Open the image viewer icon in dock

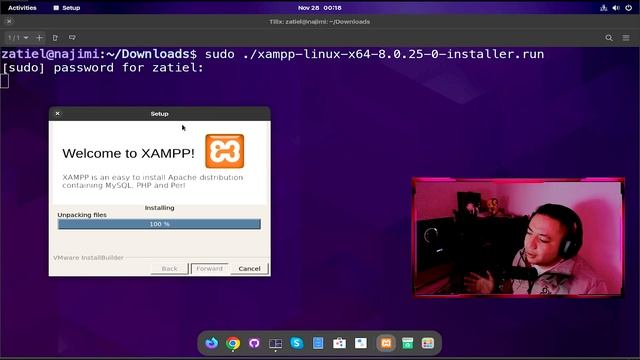pyautogui.click(x=361, y=343)
